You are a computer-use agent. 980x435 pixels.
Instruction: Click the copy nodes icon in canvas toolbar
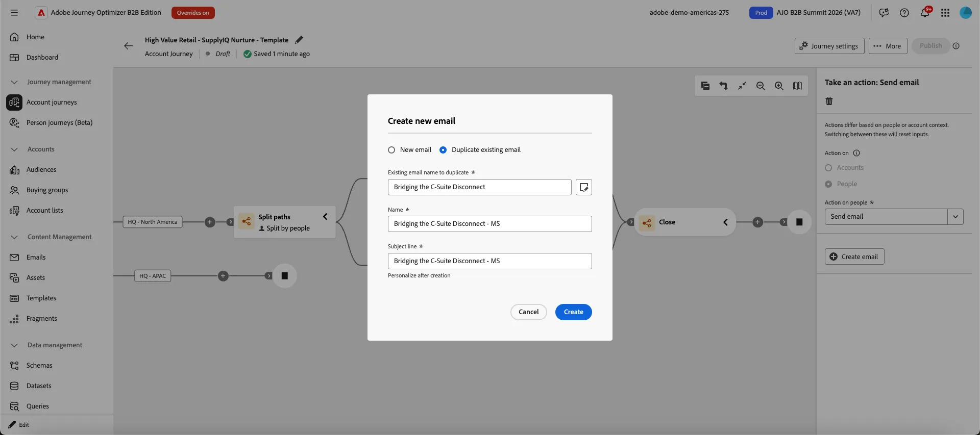pos(705,86)
